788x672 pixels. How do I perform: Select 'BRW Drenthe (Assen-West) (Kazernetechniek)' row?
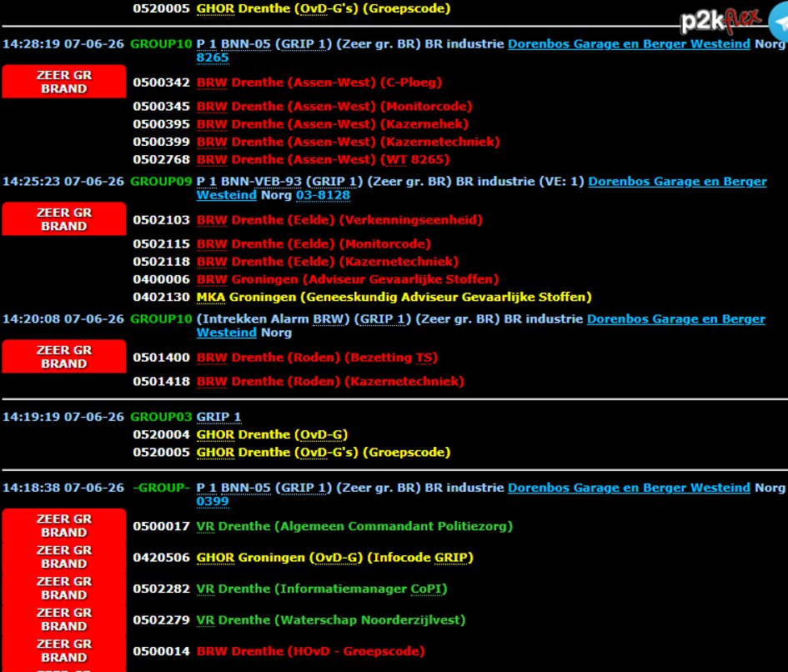348,142
